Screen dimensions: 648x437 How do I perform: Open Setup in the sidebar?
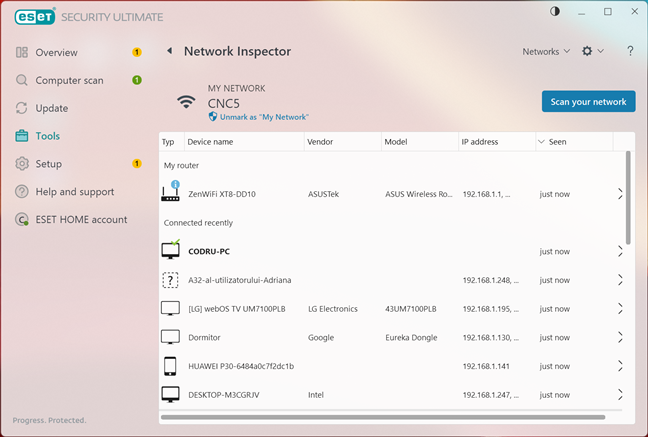48,164
